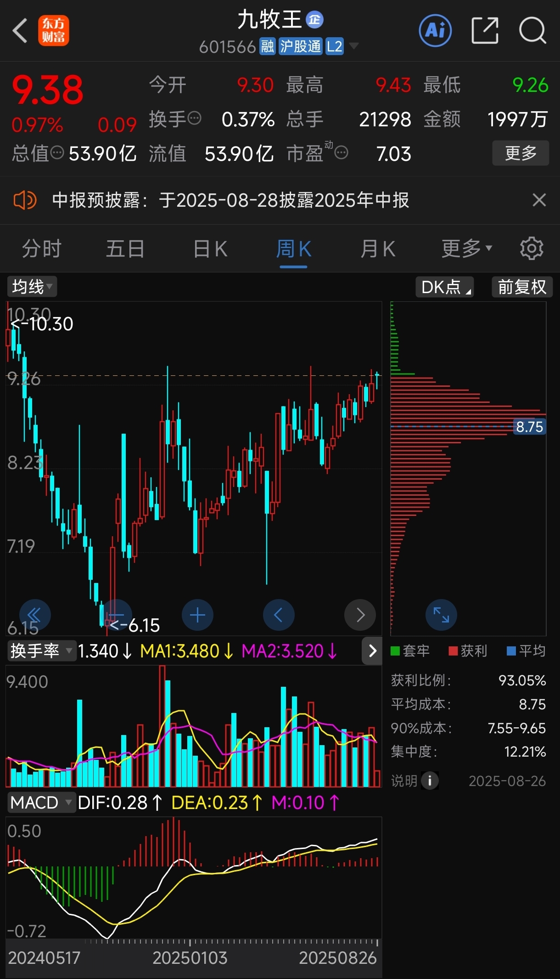Tap the share export icon
560x979 pixels.
(x=485, y=31)
